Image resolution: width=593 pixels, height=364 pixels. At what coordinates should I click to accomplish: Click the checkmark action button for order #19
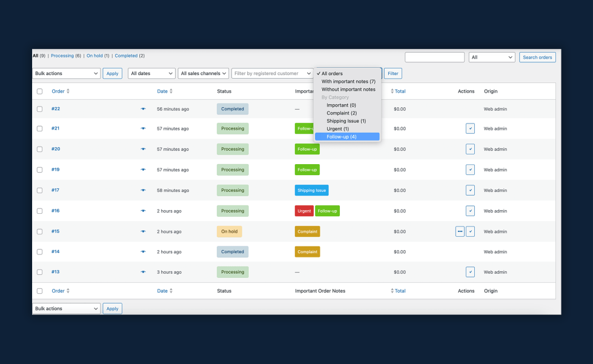[470, 169]
